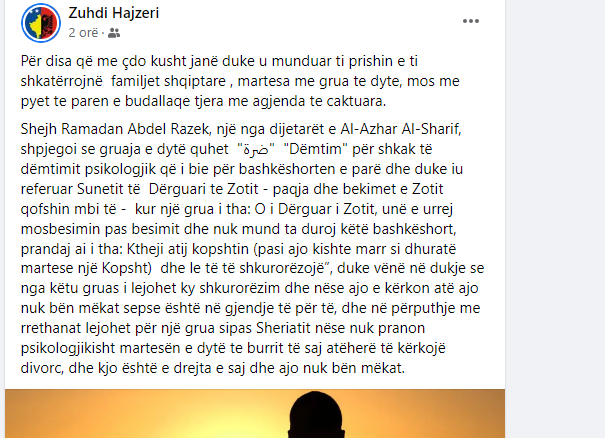Click the words "familjet shqiptare" in the first paragraph
The height and width of the screenshot is (438, 605).
click(169, 81)
